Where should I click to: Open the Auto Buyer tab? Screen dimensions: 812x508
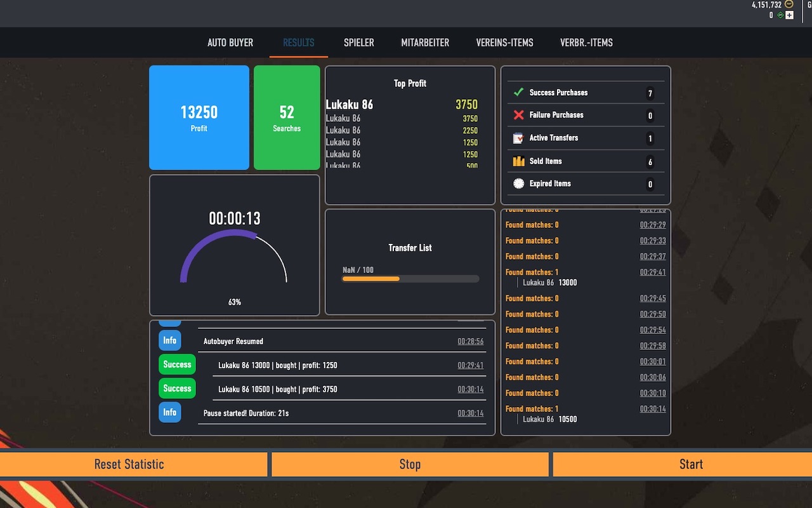point(230,43)
